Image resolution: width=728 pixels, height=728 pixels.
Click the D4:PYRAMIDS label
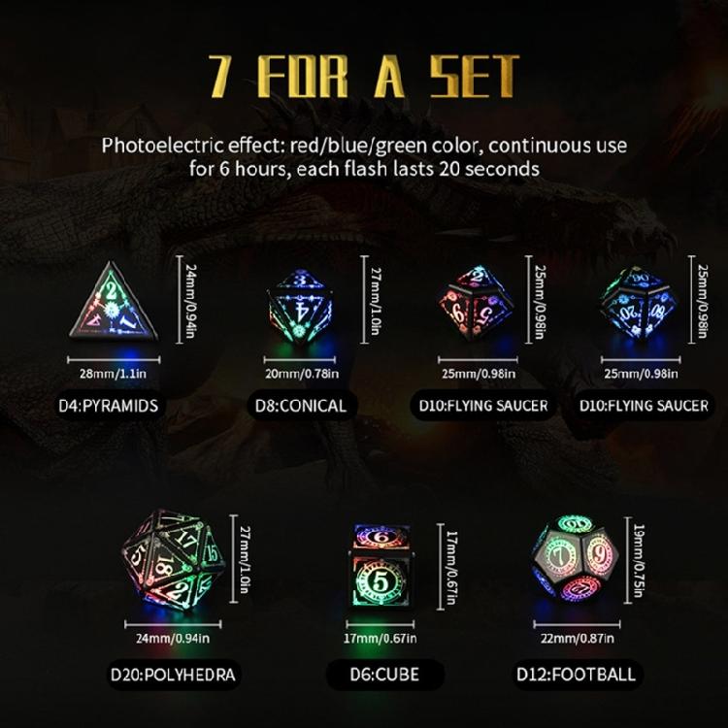[x=109, y=406]
